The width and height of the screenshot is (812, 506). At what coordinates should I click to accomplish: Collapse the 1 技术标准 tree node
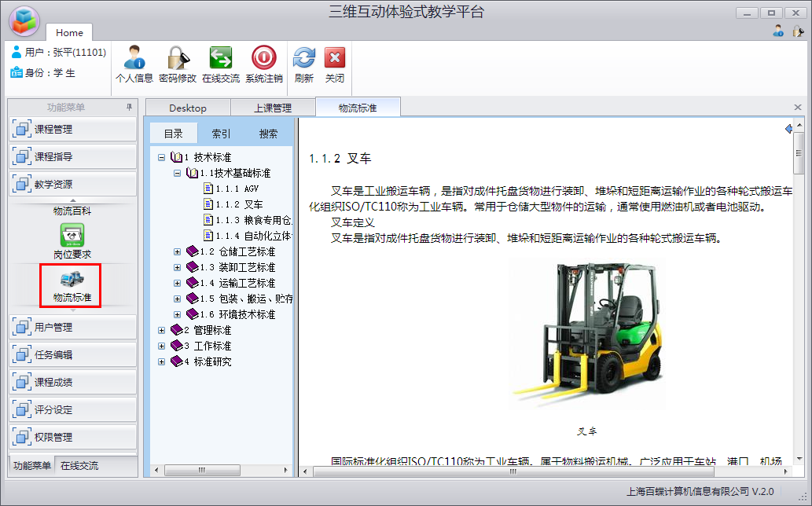[162, 157]
